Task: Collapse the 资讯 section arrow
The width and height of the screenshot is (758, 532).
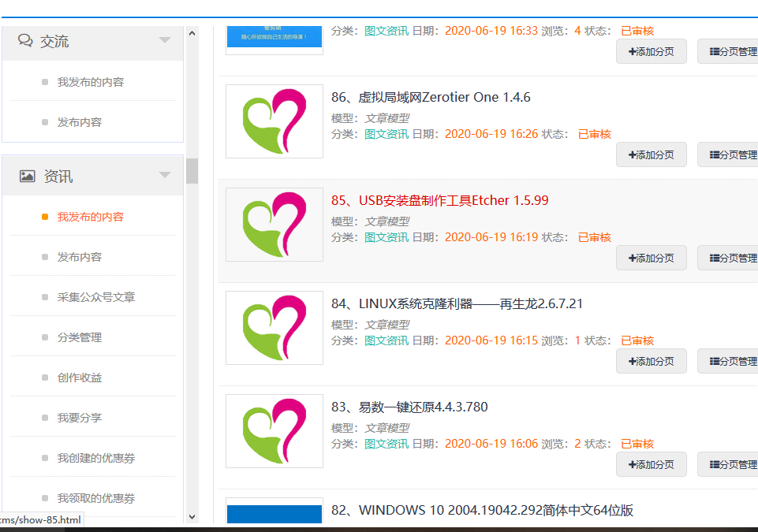Action: pyautogui.click(x=164, y=175)
